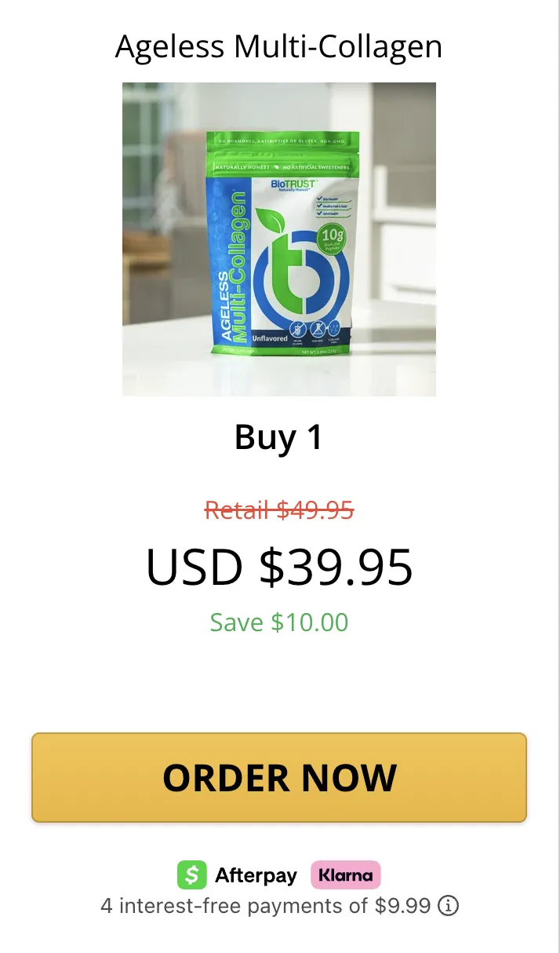560x953 pixels.
Task: Open the collagen pouch product photo
Action: 279,239
